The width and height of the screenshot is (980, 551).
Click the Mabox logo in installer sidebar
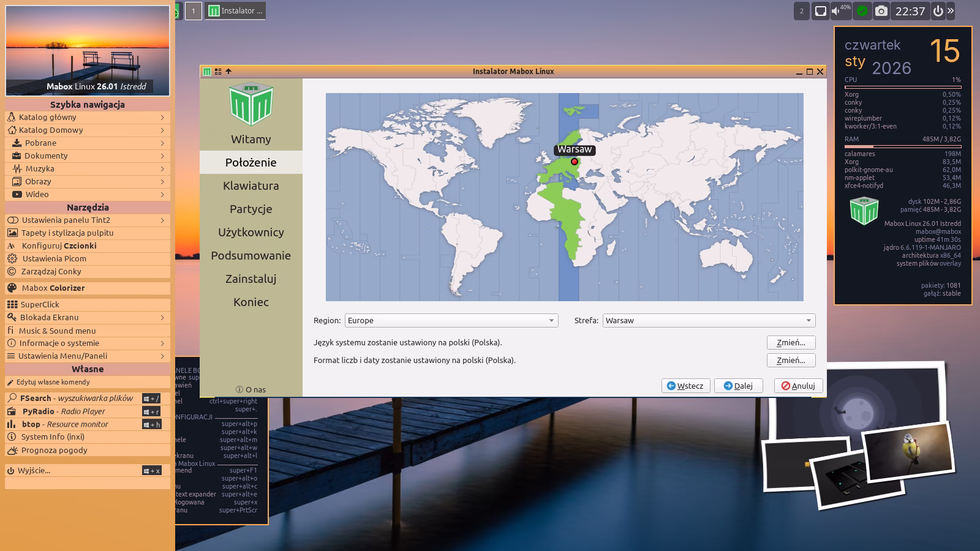[251, 104]
